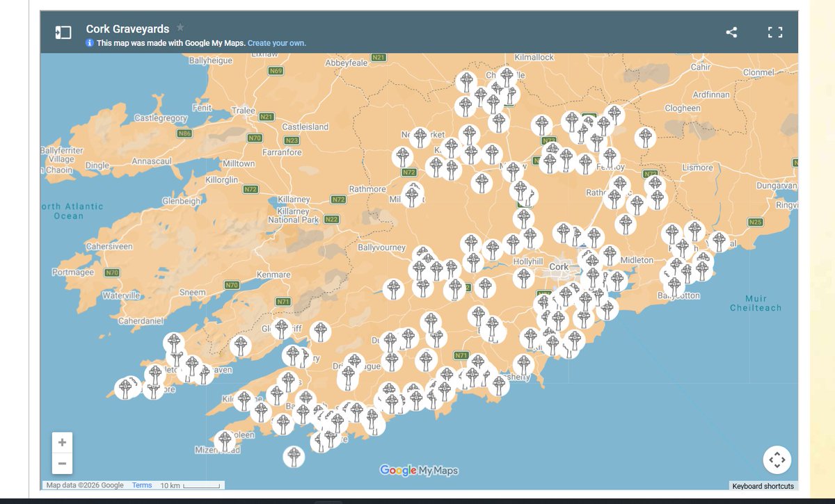Viewport: 835px width, 504px height.
Task: Select the graveyard marker at Glengarriff
Action: coord(281,329)
